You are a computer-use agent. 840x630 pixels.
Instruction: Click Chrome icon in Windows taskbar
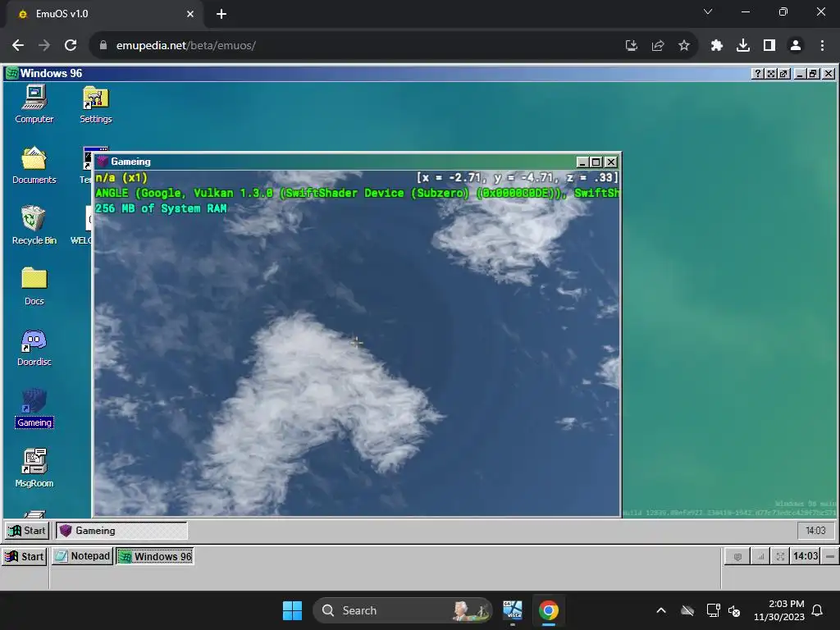(548, 610)
